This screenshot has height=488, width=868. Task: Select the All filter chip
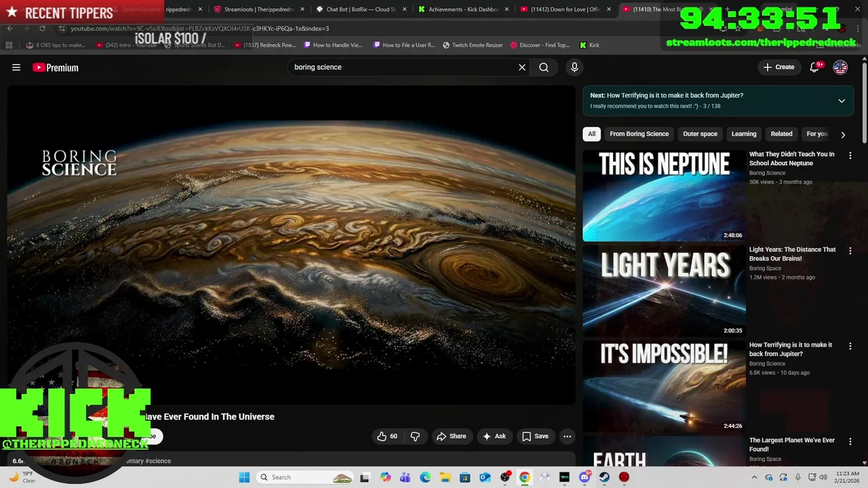tap(591, 134)
